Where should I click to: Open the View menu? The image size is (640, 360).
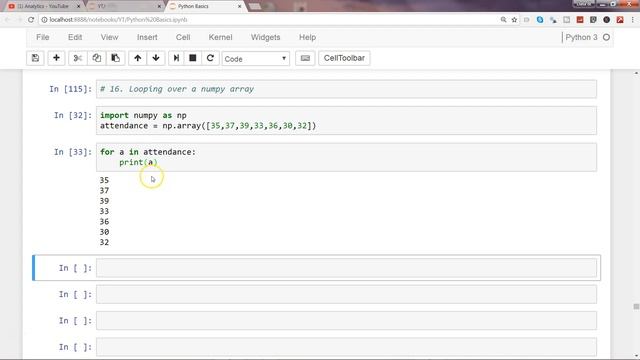pyautogui.click(x=109, y=37)
